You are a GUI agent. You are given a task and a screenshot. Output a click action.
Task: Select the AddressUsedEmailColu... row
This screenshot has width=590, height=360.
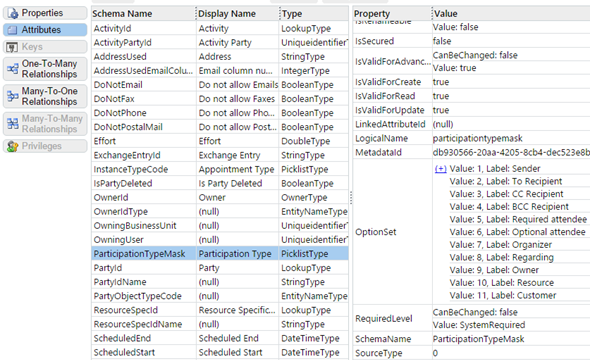(x=220, y=71)
